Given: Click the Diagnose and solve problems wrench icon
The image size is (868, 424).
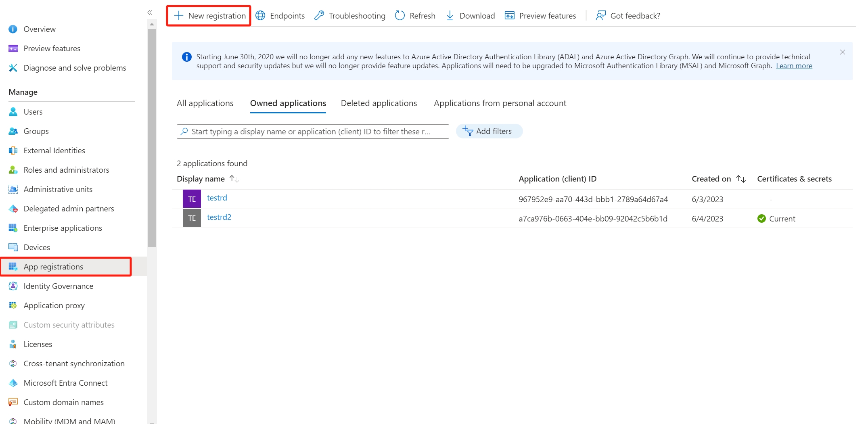Looking at the screenshot, I should point(13,68).
